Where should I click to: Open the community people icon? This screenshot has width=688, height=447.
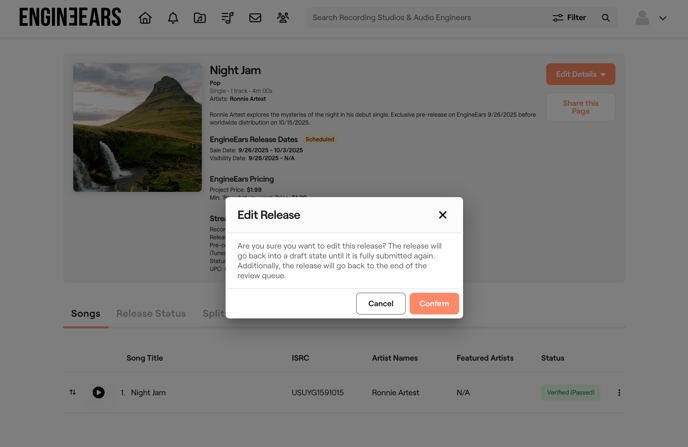pos(283,18)
